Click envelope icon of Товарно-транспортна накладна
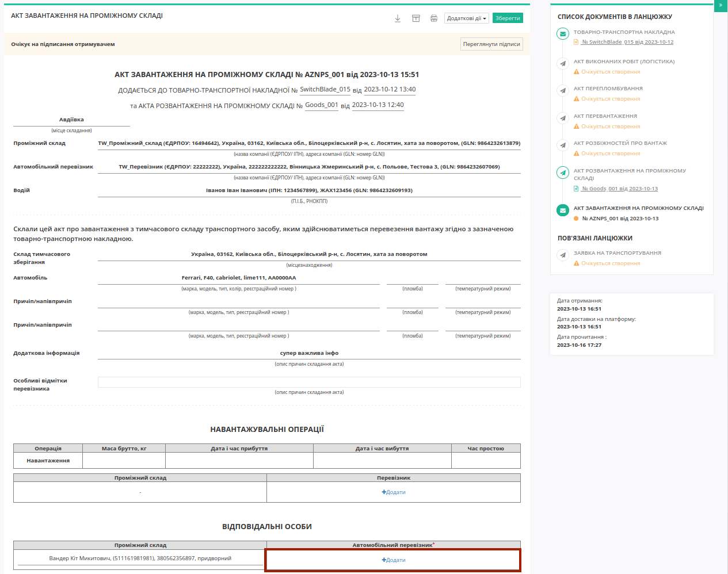Screen dimensions: 728x574 [563, 34]
